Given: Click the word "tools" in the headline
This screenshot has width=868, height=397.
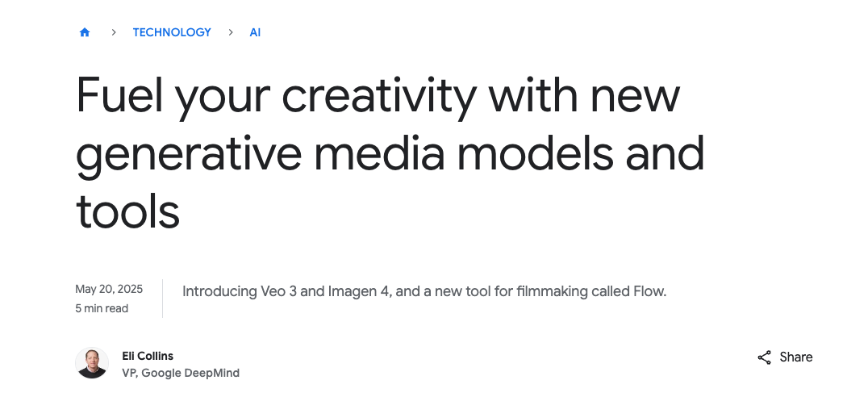Looking at the screenshot, I should pos(127,211).
